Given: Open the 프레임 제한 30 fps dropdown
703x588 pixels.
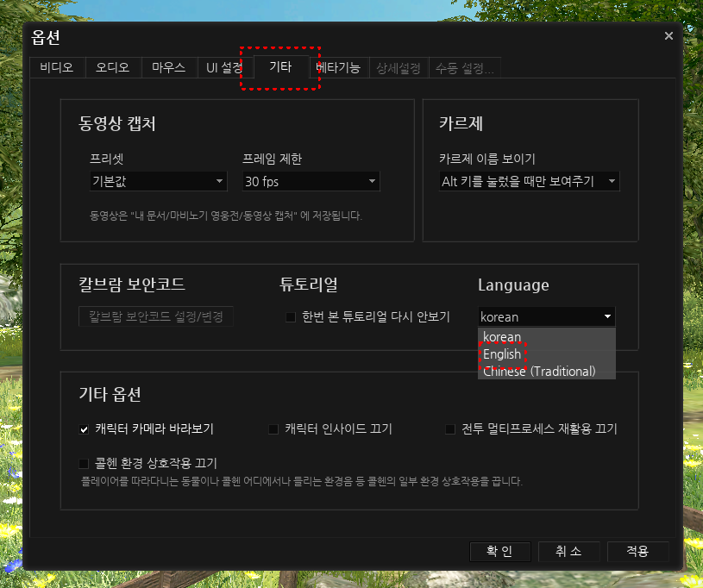Looking at the screenshot, I should [311, 182].
